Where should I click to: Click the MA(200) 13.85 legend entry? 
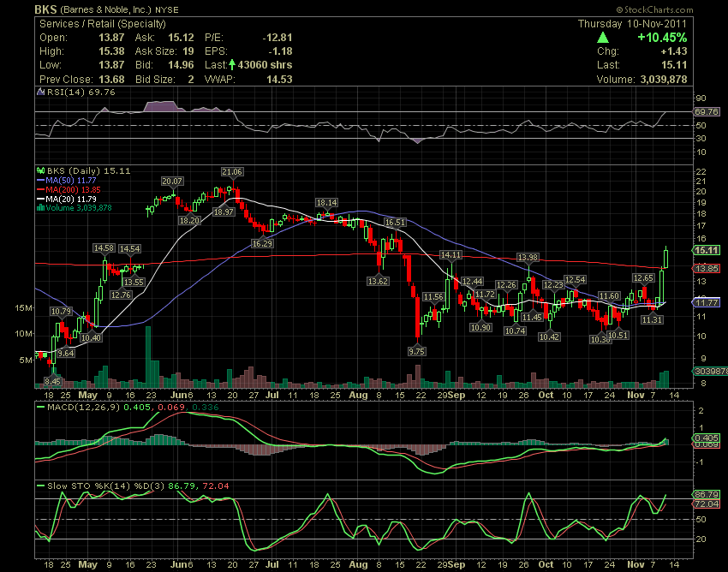[69, 189]
